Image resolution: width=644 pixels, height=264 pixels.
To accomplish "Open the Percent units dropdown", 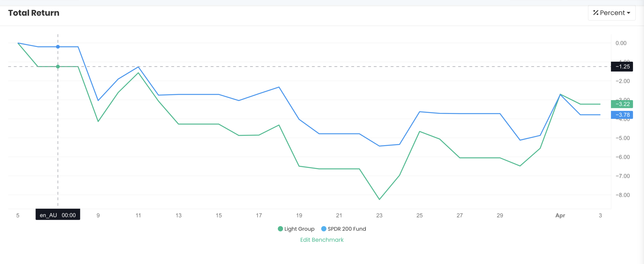I will tap(611, 13).
